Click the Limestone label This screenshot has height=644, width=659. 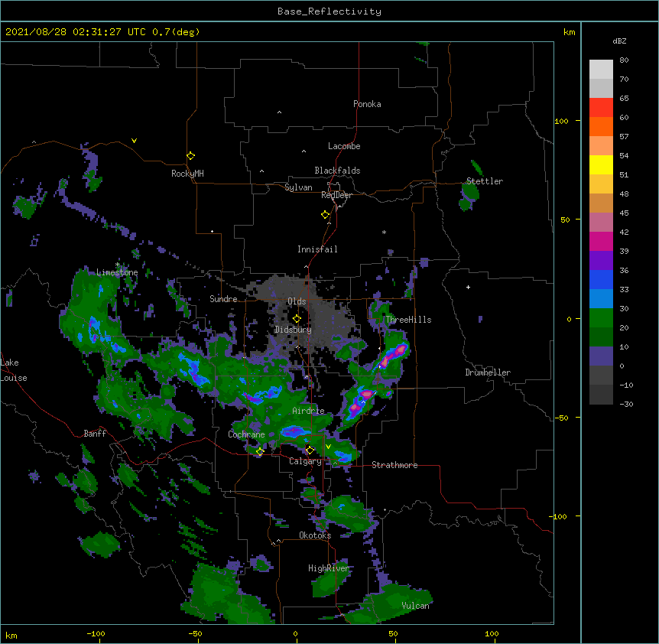pyautogui.click(x=117, y=272)
